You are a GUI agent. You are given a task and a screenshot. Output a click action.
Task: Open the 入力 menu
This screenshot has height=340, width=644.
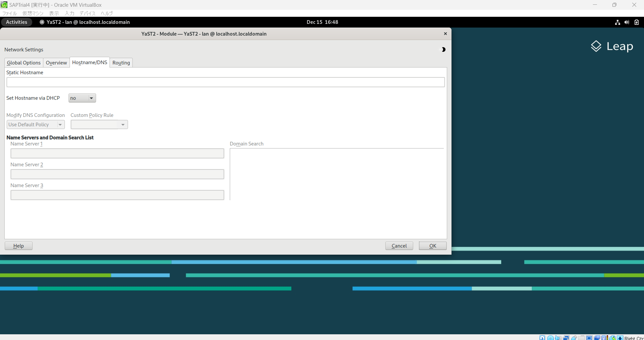(70, 13)
